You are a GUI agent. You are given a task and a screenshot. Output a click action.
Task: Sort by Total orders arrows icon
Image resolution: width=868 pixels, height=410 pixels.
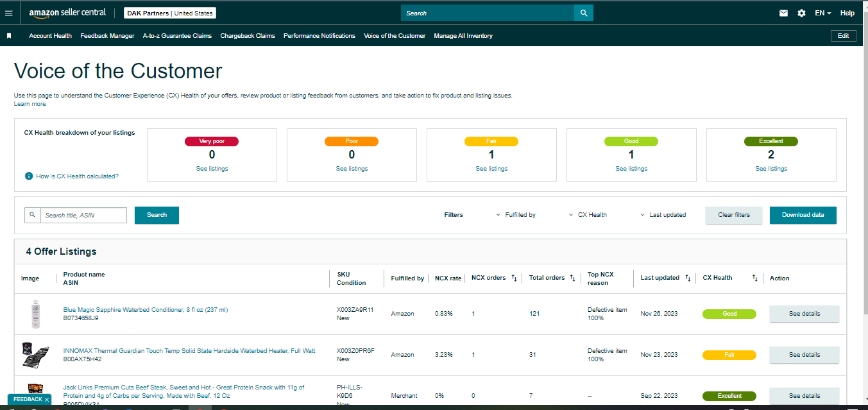click(x=572, y=278)
